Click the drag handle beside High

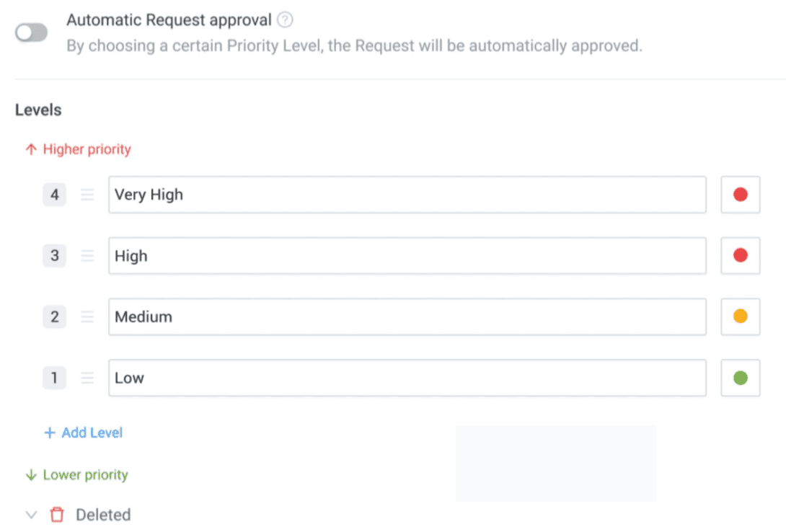tap(87, 255)
